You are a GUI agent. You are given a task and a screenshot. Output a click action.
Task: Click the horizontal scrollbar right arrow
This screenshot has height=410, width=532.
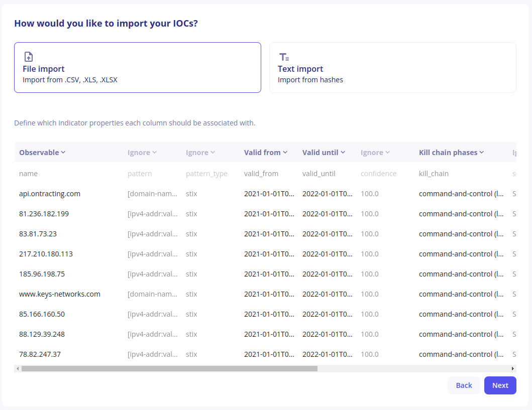coord(513,368)
